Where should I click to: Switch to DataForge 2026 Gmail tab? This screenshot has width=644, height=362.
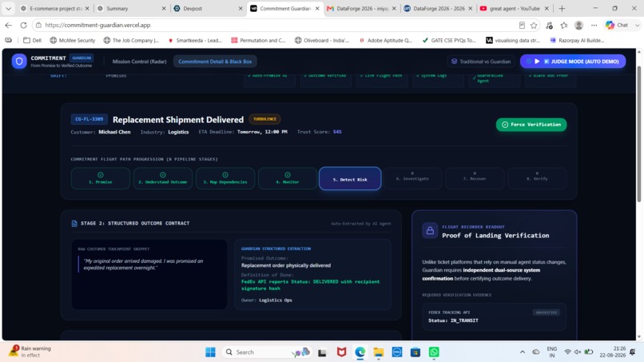click(x=361, y=8)
